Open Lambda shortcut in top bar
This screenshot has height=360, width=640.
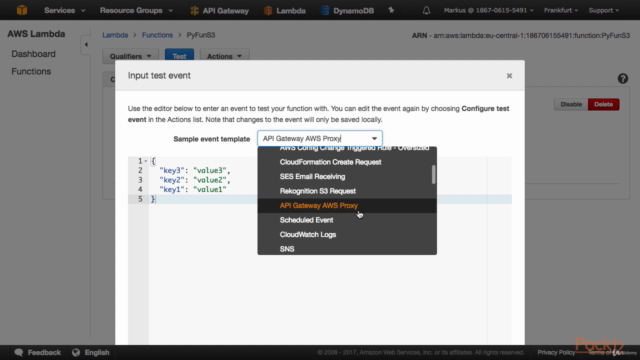tap(284, 11)
